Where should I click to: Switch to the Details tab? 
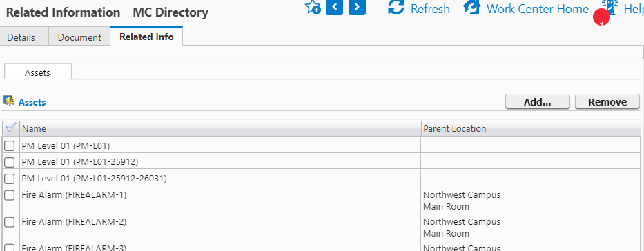(x=21, y=37)
